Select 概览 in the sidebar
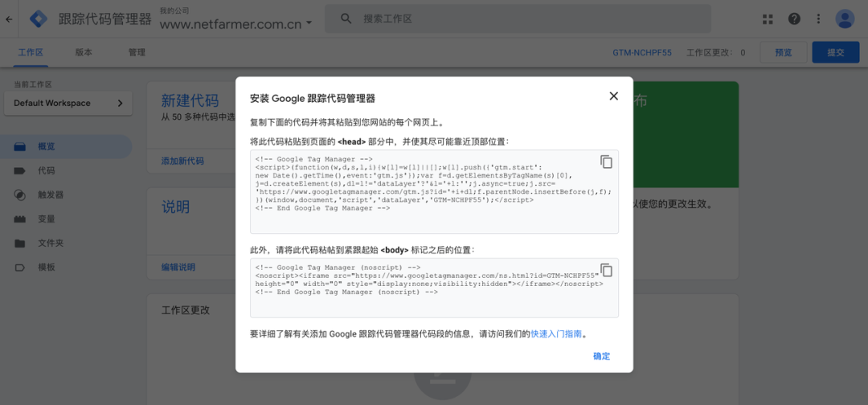The height and width of the screenshot is (405, 868). tap(66, 146)
